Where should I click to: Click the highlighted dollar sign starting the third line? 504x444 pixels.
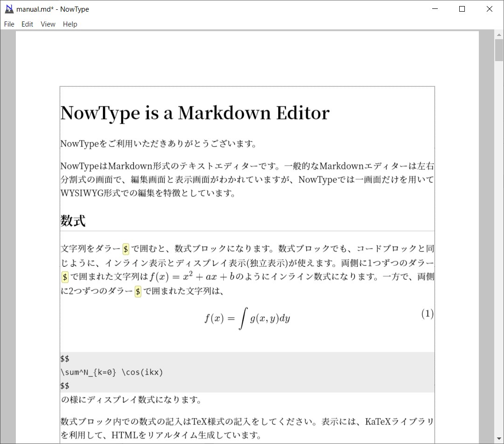tap(64, 277)
